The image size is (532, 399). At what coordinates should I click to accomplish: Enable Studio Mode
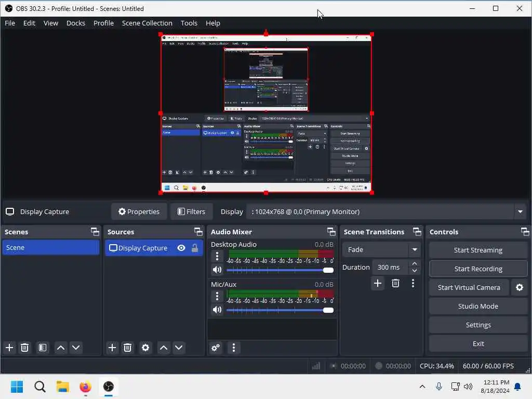coord(478,306)
